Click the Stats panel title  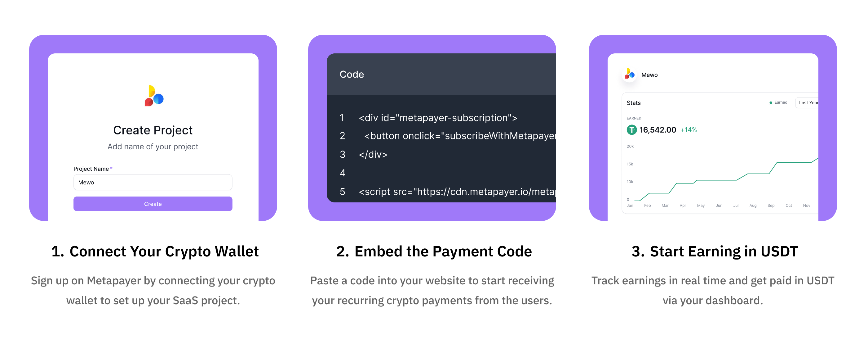point(633,103)
